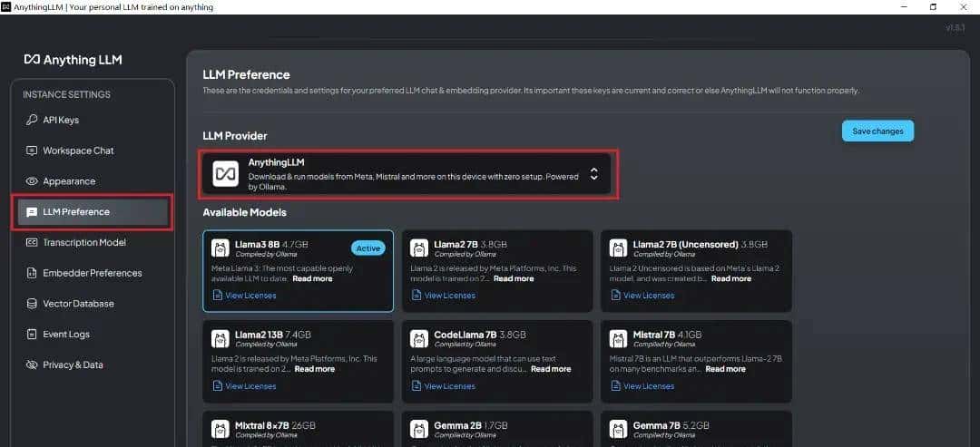The height and width of the screenshot is (447, 980).
Task: Click the Appearance eye icon
Action: 32,181
